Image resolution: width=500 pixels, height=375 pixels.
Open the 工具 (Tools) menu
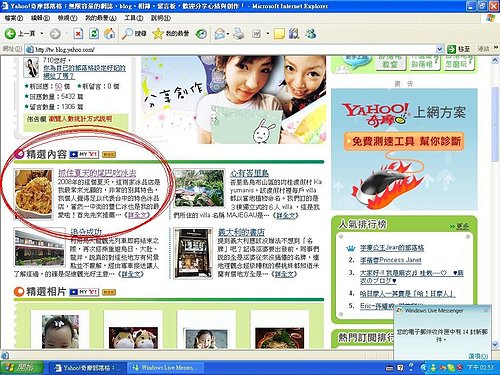pyautogui.click(x=134, y=18)
